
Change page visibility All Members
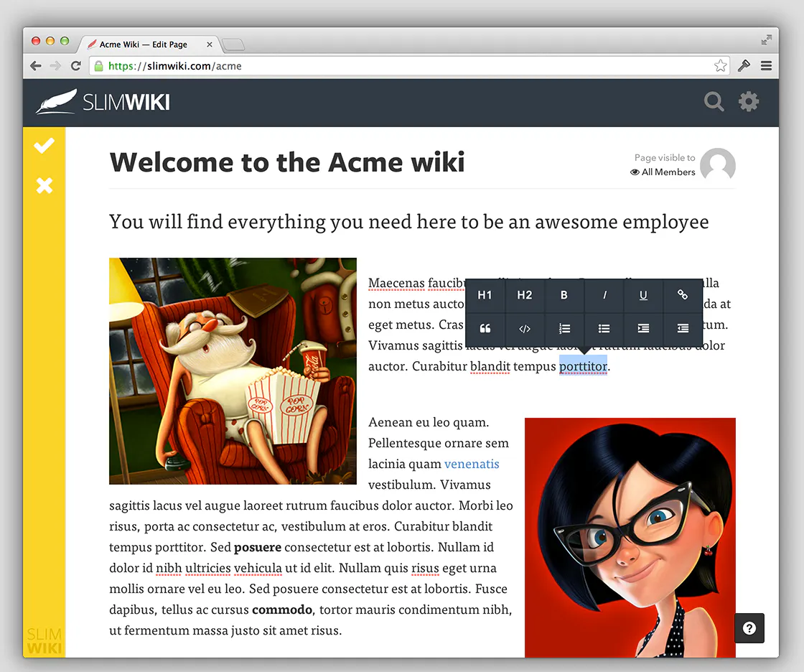663,172
